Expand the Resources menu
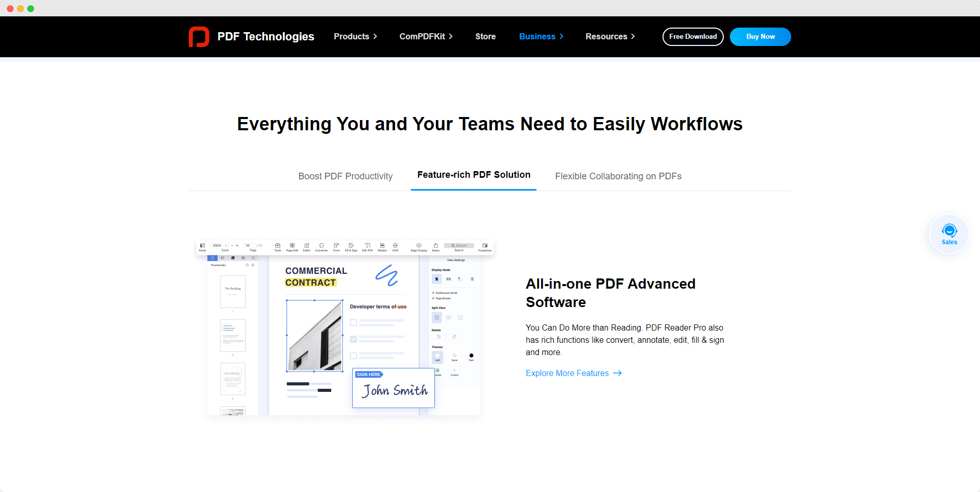The height and width of the screenshot is (492, 980). [x=610, y=37]
